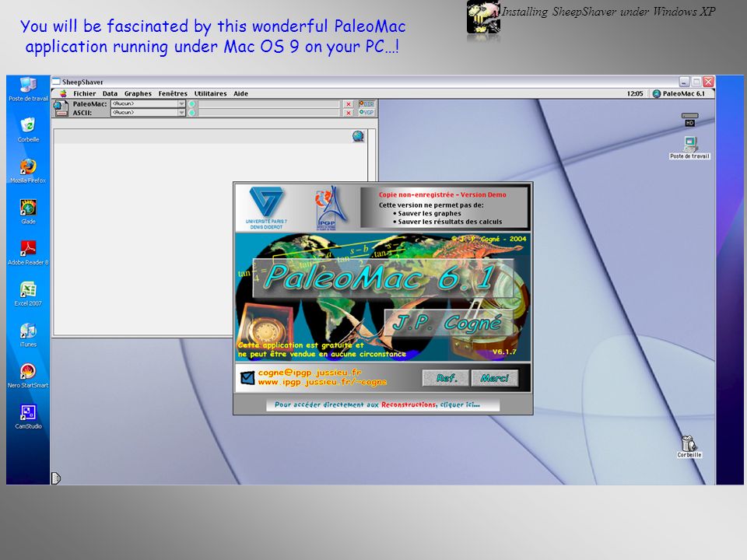The image size is (747, 560).
Task: Open the PaleoMac file dropdown
Action: coord(148,103)
